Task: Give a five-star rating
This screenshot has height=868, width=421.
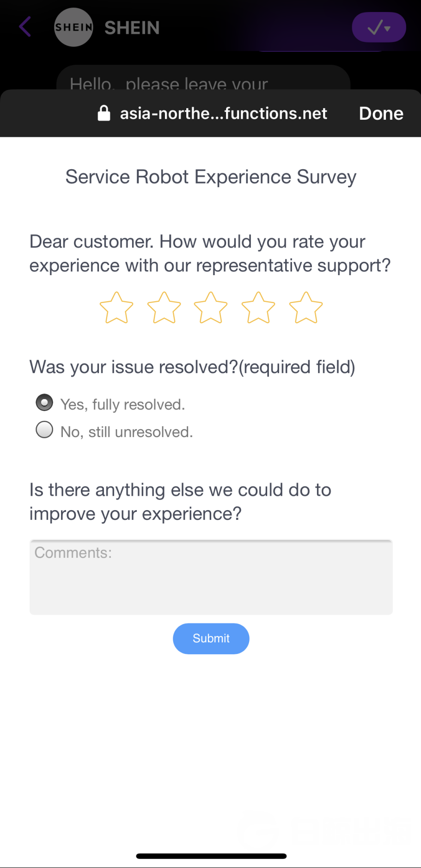Action: point(306,308)
